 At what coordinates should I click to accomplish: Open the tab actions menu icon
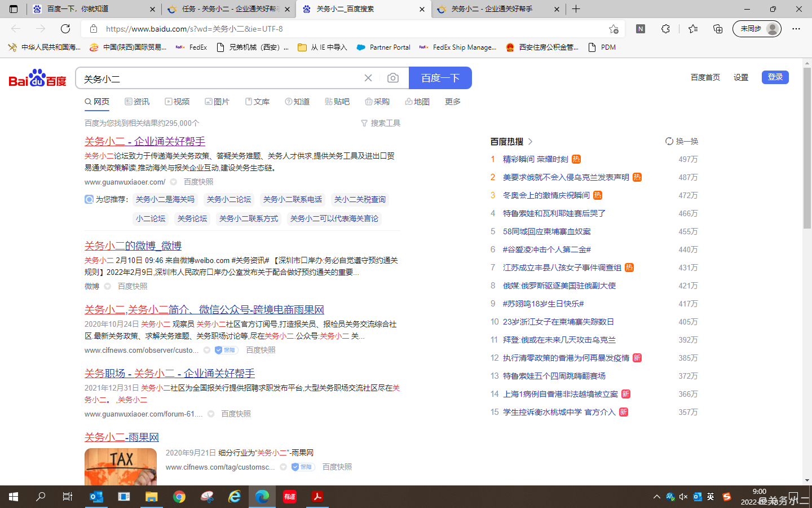pos(14,9)
